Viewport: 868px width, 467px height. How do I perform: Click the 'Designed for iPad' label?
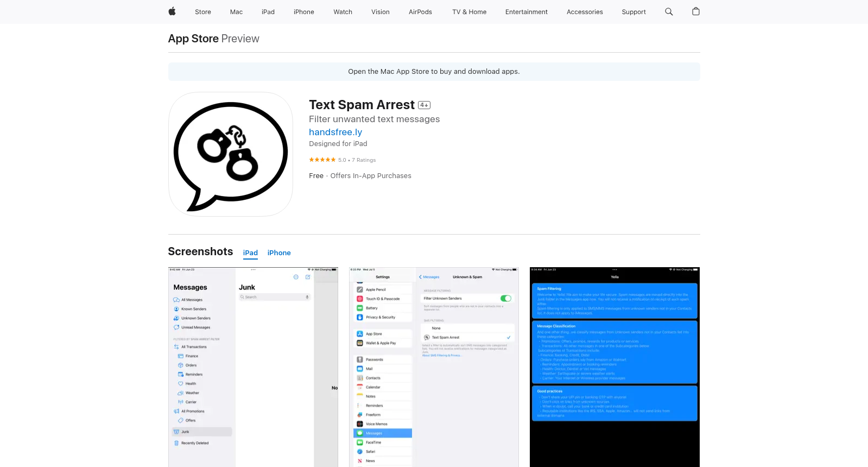pos(338,144)
